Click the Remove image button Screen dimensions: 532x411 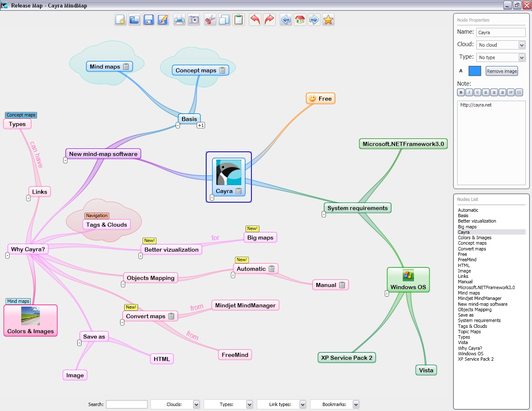(x=502, y=71)
